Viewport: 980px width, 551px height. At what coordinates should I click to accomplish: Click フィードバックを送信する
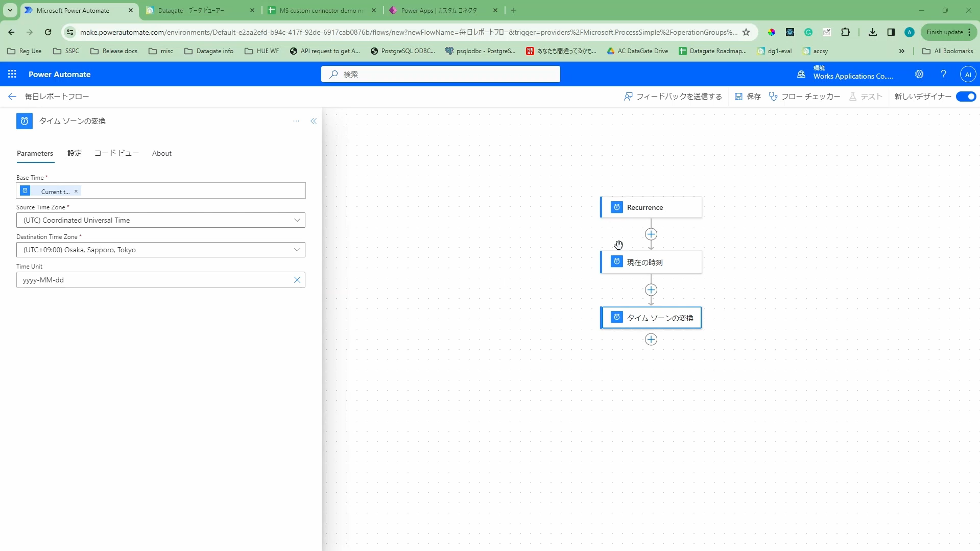pos(673,97)
